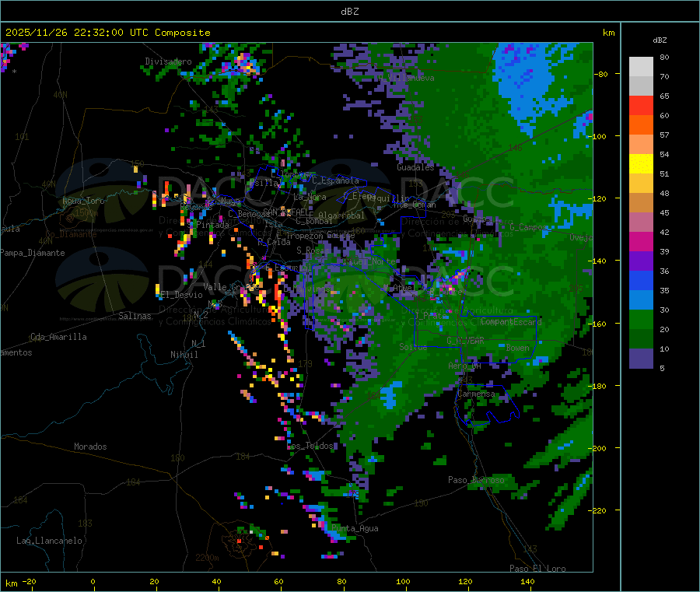Screen dimensions: 700x592
Task: Click the 'G_Campos' place label
Action: click(x=529, y=227)
